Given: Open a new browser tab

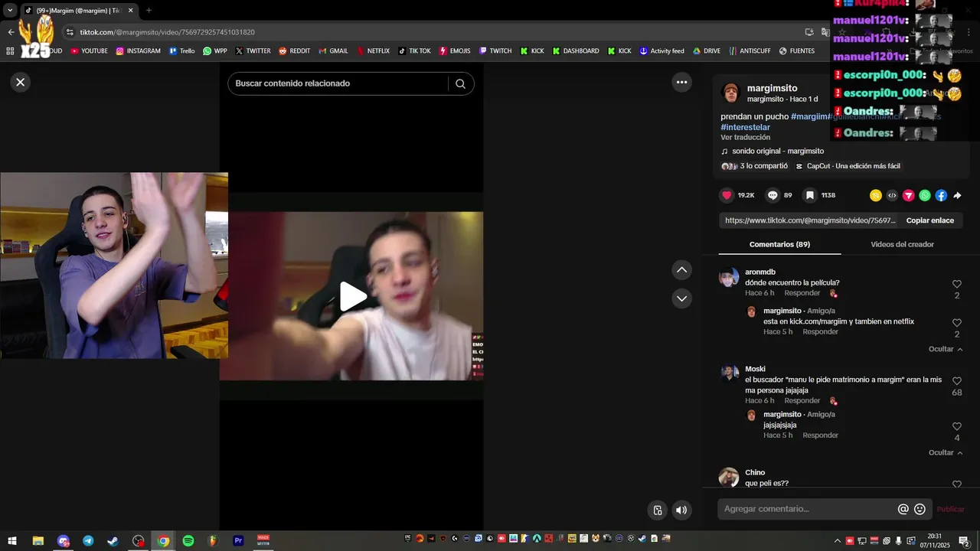Looking at the screenshot, I should pyautogui.click(x=149, y=11).
